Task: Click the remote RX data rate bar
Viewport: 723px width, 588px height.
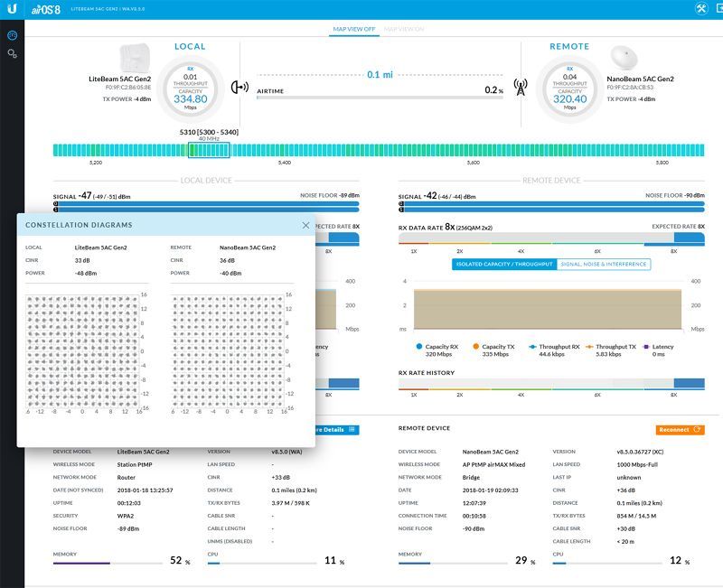Action: coord(551,238)
